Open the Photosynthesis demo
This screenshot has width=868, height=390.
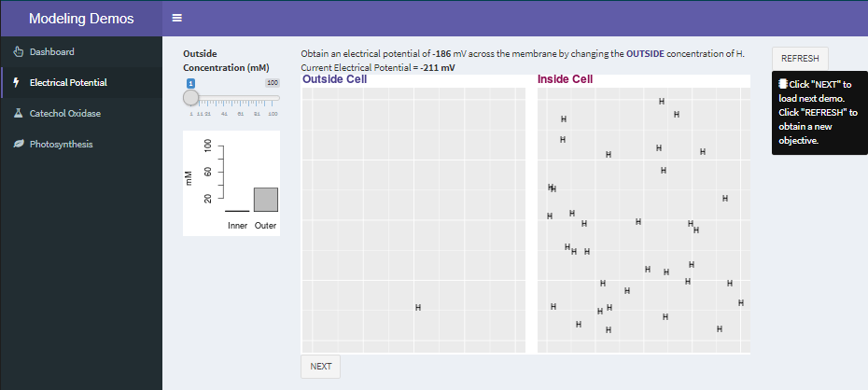61,144
